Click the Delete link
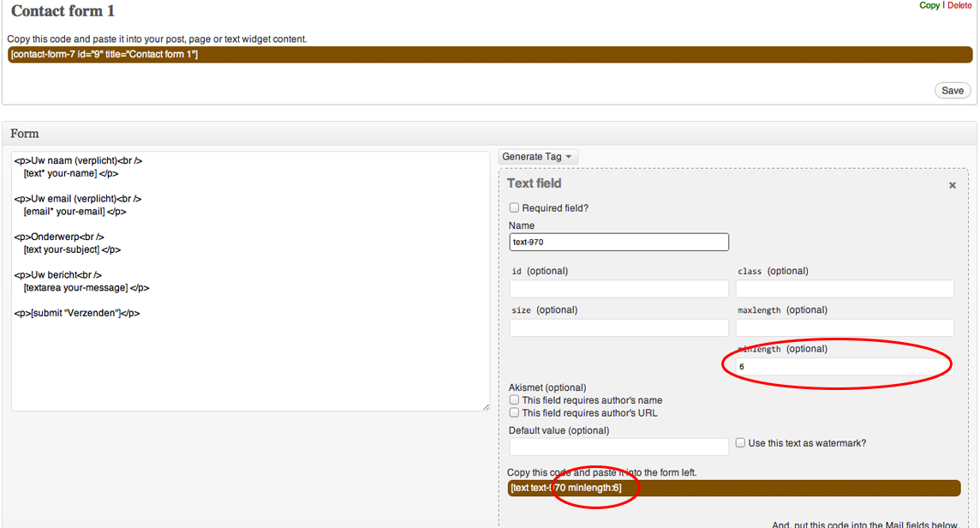Image resolution: width=980 pixels, height=528 pixels. point(959,5)
